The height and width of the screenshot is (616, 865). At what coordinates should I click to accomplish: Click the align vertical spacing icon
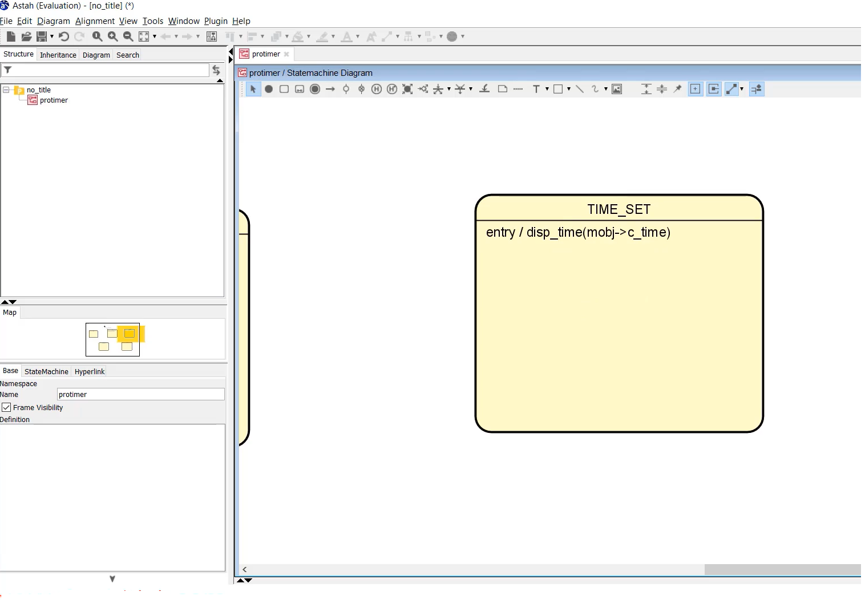coord(646,89)
